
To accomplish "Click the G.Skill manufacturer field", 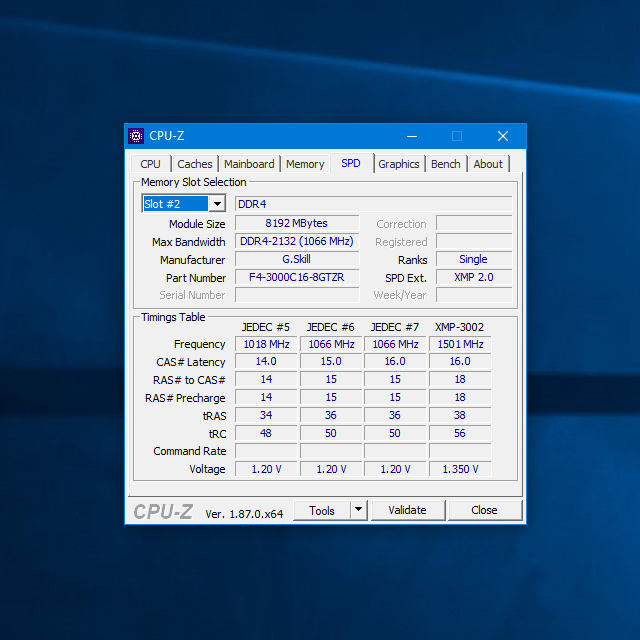I will pos(297,259).
